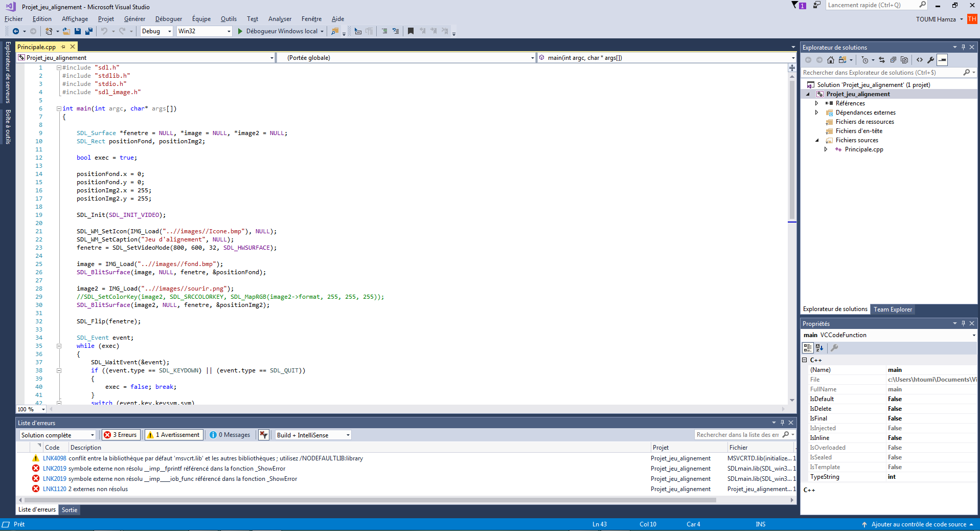
Task: Comment out the selected lines using the toolbar icon
Action: click(384, 31)
